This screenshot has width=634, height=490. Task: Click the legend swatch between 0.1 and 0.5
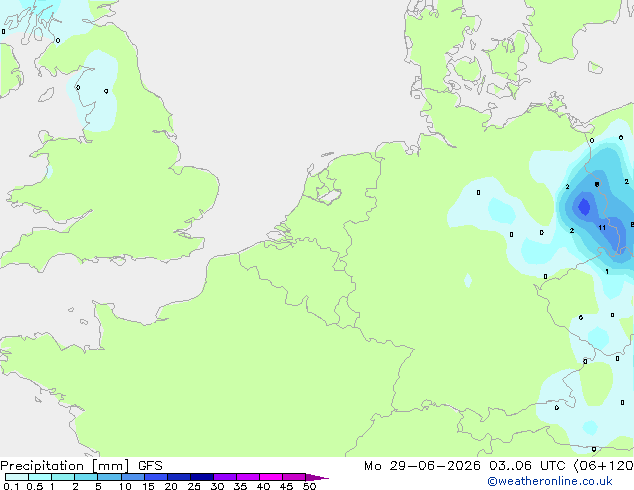click(x=17, y=477)
